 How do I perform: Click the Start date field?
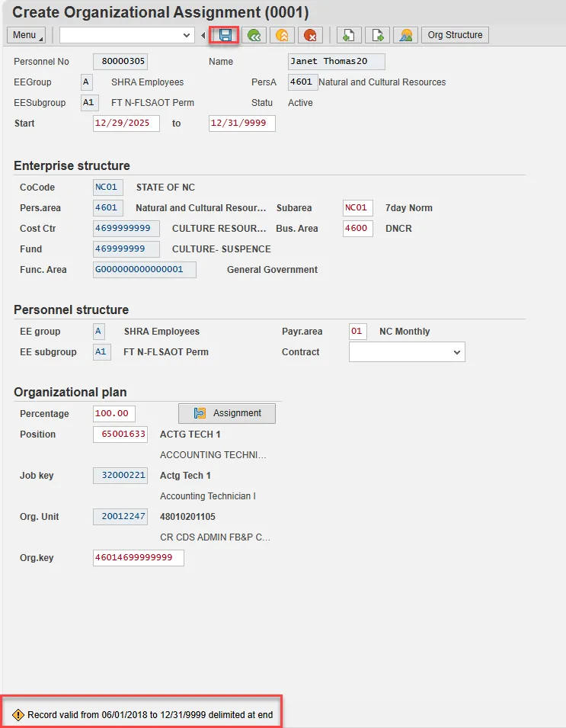point(126,123)
